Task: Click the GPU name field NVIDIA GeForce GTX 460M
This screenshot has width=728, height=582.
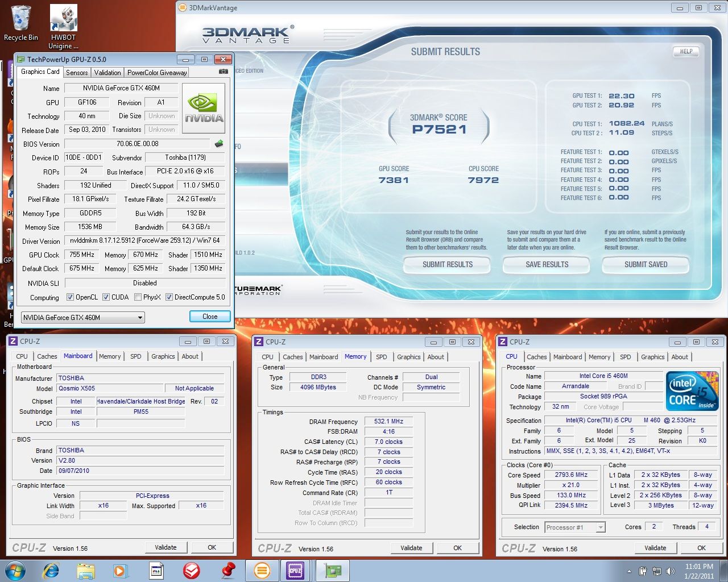Action: coord(121,88)
